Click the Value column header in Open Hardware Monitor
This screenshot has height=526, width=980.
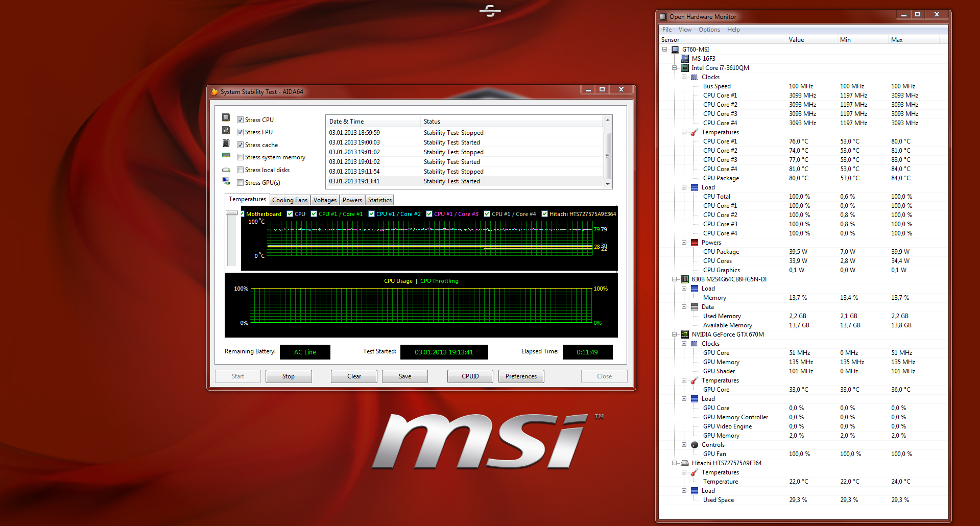(811, 40)
